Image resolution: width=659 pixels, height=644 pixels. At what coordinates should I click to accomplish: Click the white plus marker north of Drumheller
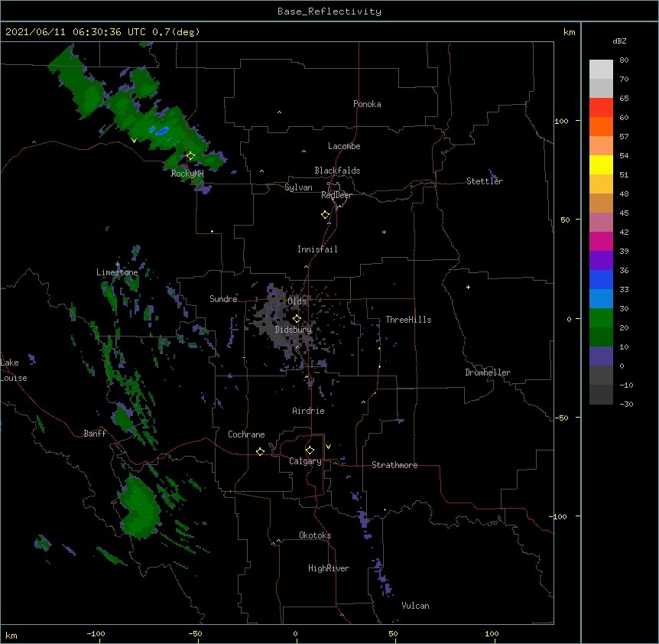point(468,287)
